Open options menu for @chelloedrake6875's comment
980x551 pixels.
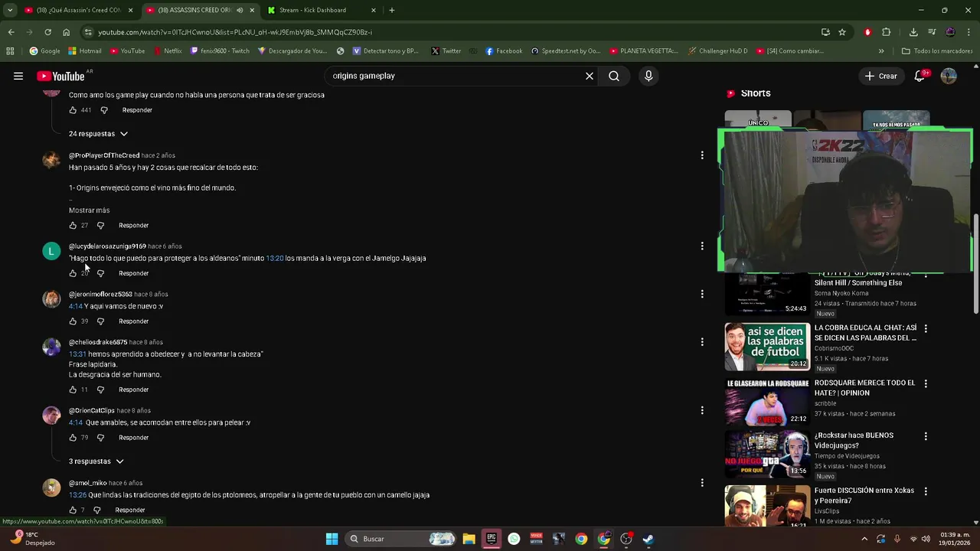coord(702,342)
